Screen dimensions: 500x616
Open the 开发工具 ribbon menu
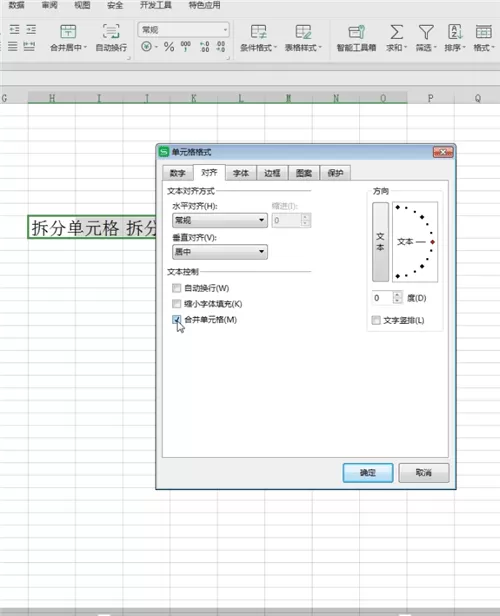click(x=156, y=5)
